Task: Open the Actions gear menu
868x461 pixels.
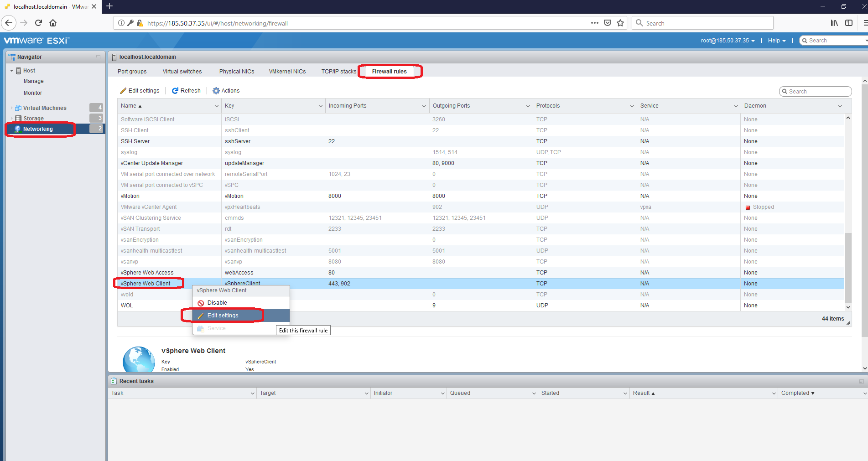Action: click(x=226, y=91)
